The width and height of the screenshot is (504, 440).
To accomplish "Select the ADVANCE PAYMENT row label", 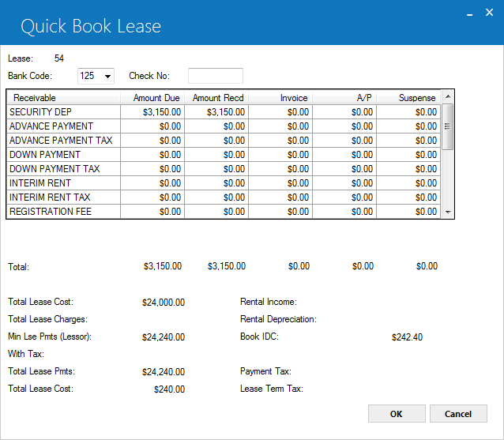I will (x=63, y=126).
